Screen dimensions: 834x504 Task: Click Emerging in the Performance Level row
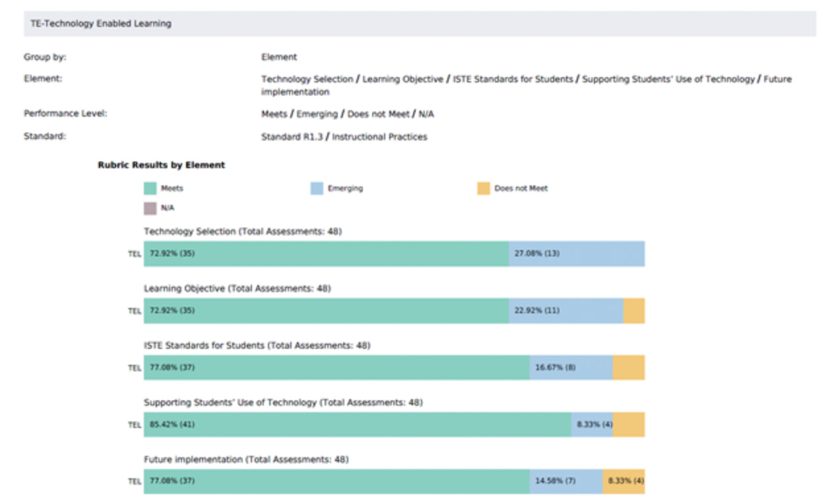pyautogui.click(x=317, y=114)
